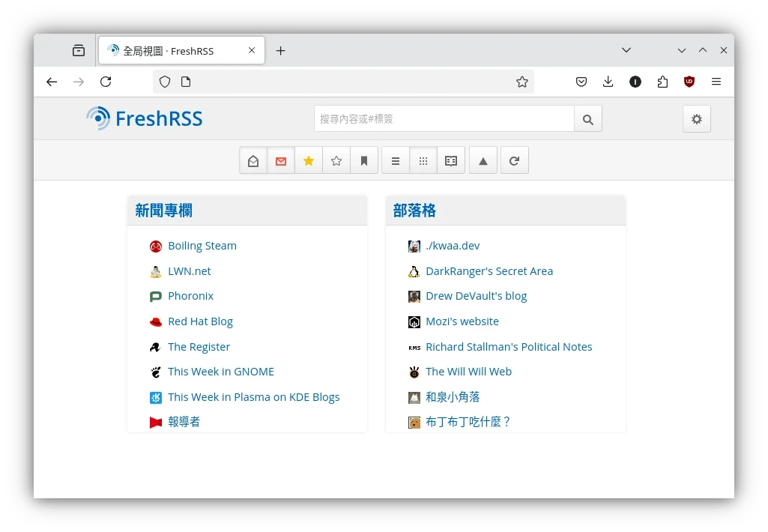The image size is (768, 532).
Task: Open the main view home icon
Action: [253, 160]
